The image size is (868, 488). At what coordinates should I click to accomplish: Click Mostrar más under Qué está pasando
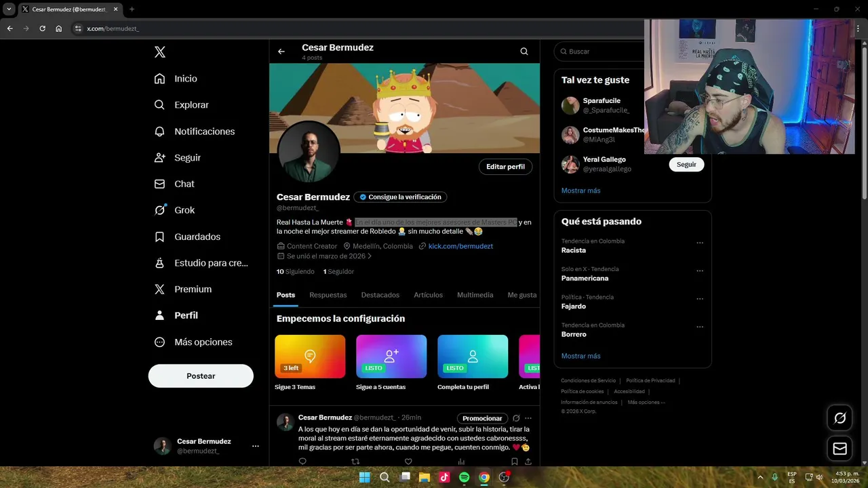[580, 356]
